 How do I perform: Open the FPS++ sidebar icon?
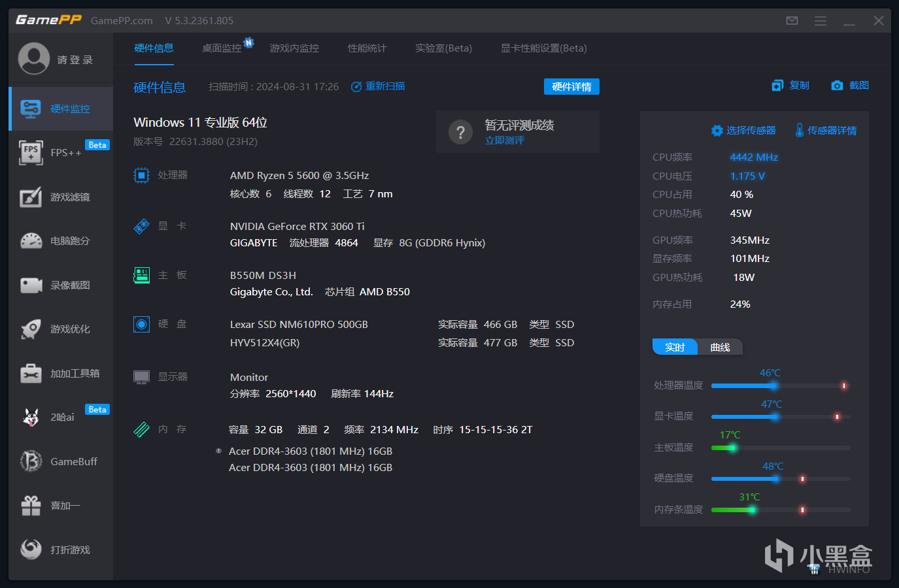31,152
